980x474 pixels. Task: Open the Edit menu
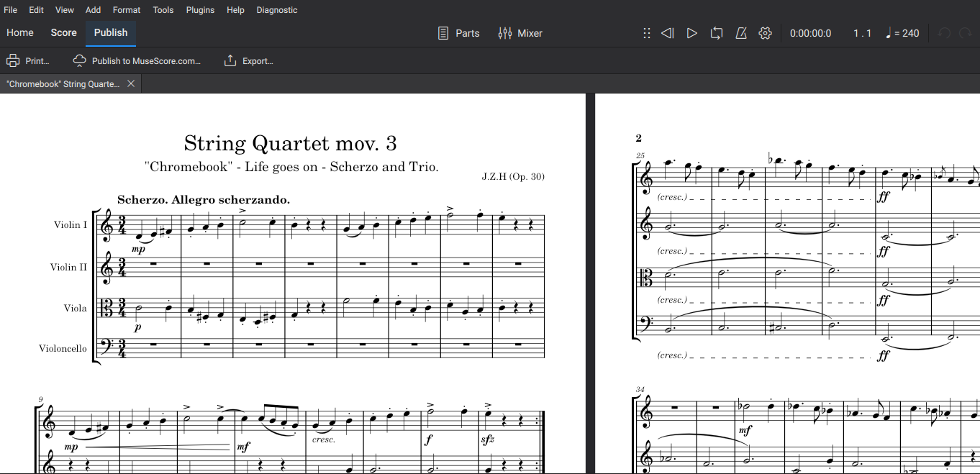(x=37, y=10)
